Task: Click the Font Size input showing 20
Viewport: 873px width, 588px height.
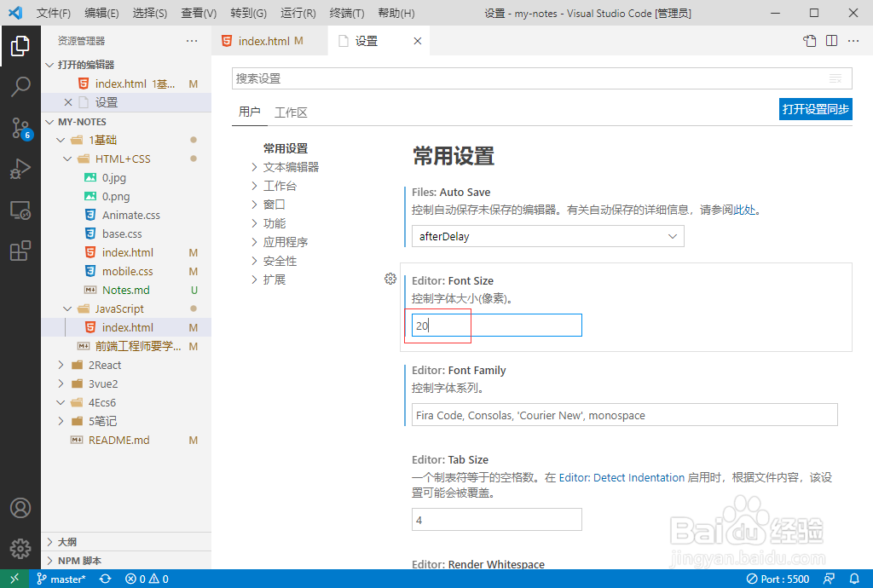Action: [497, 326]
